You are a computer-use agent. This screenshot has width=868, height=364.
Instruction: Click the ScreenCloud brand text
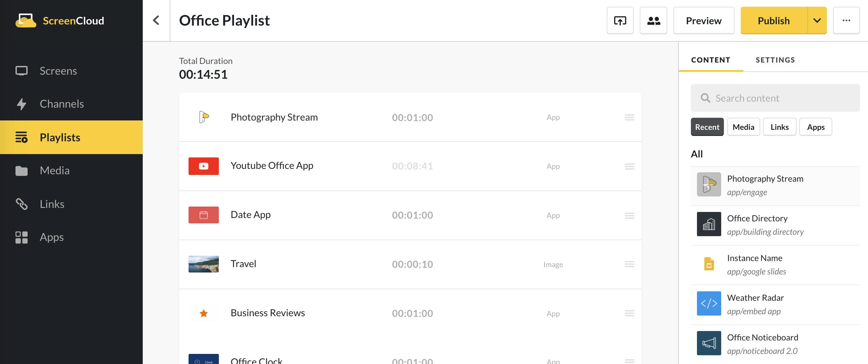click(73, 21)
